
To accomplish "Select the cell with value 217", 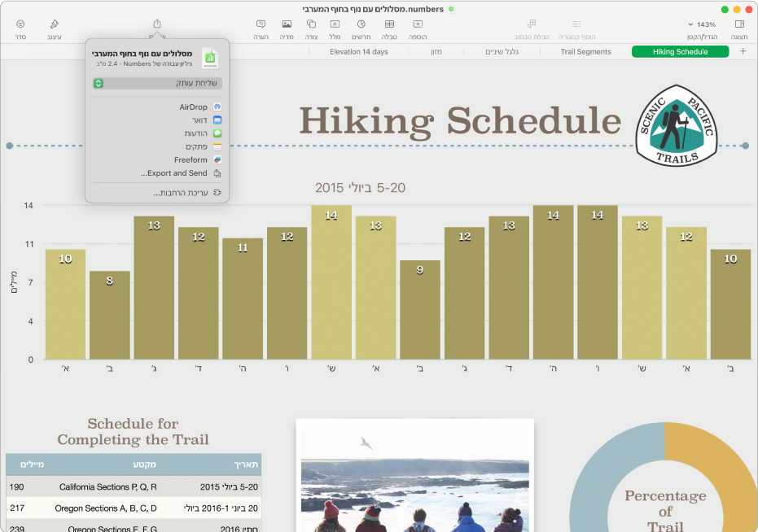I will (17, 508).
